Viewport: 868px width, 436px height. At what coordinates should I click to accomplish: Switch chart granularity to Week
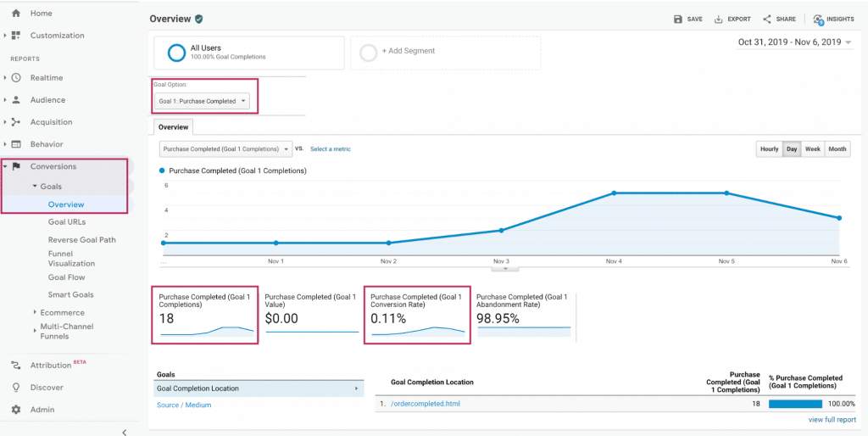[x=812, y=149]
